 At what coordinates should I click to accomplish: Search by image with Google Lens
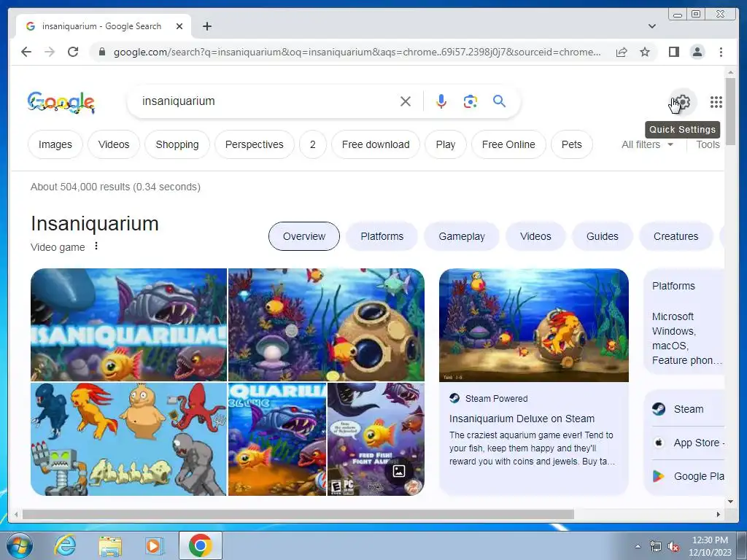(471, 101)
